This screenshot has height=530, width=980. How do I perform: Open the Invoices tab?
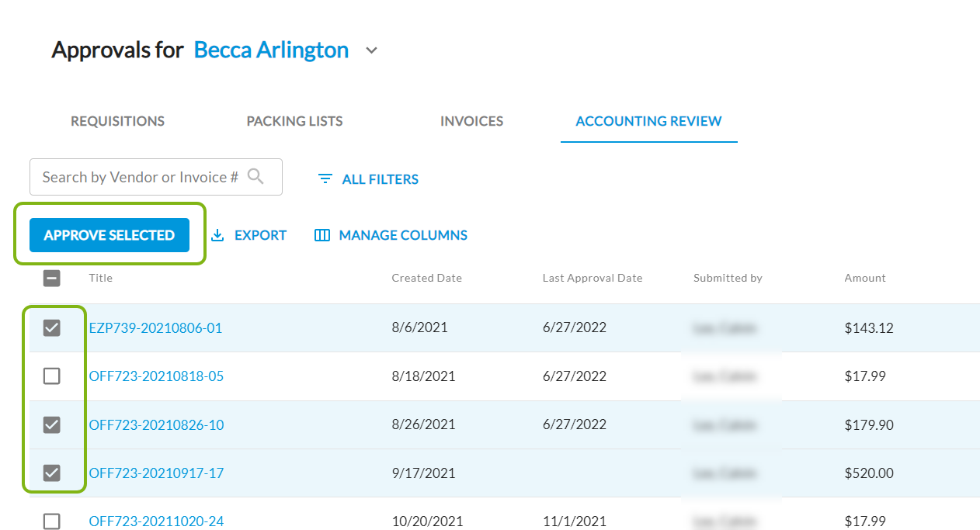click(x=471, y=121)
